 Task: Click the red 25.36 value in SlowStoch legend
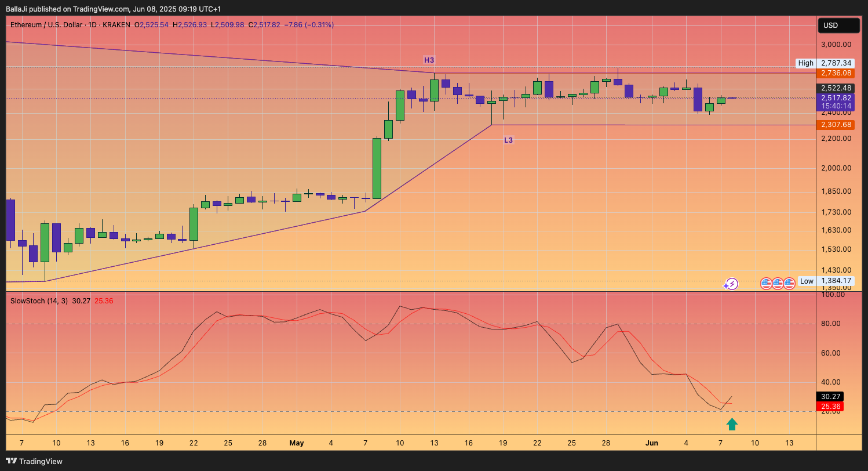[x=104, y=301]
